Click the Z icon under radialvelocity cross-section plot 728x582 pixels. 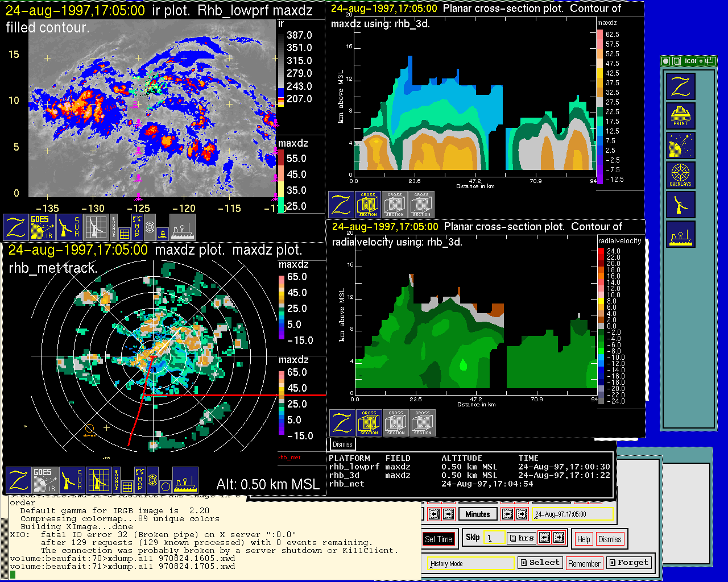(x=342, y=423)
